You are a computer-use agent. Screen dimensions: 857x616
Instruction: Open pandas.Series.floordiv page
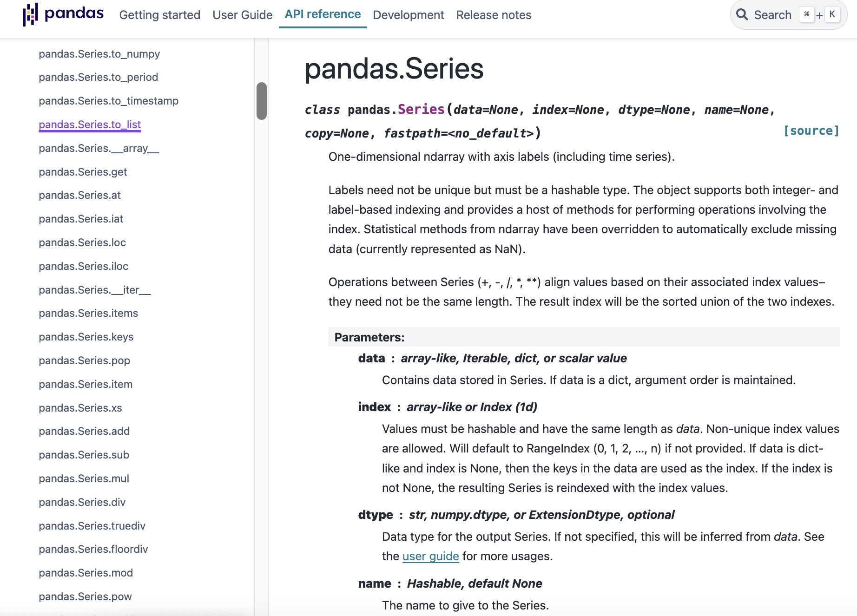[93, 549]
